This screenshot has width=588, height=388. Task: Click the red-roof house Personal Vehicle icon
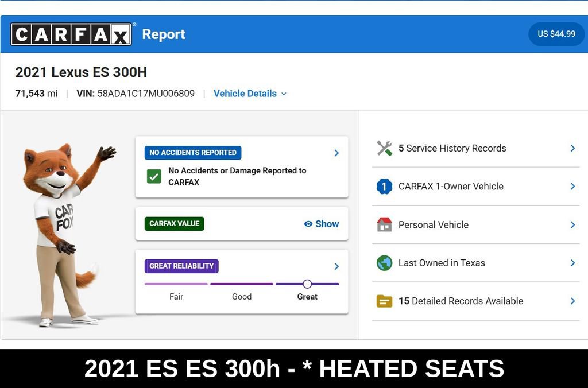tap(384, 224)
